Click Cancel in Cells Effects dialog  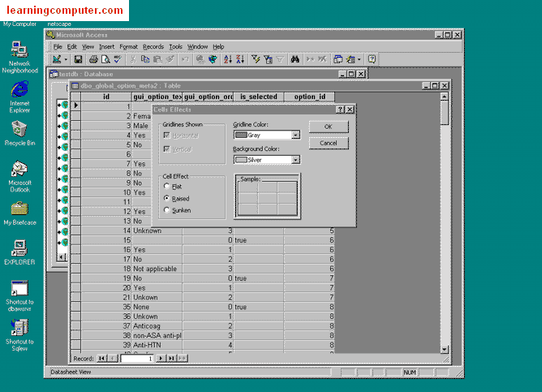tap(329, 143)
